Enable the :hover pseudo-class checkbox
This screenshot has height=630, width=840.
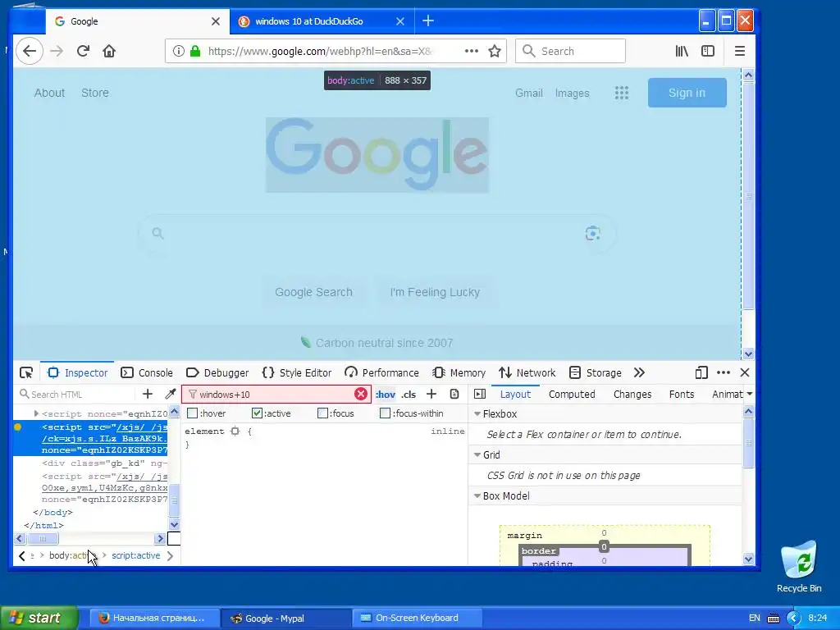tap(192, 413)
